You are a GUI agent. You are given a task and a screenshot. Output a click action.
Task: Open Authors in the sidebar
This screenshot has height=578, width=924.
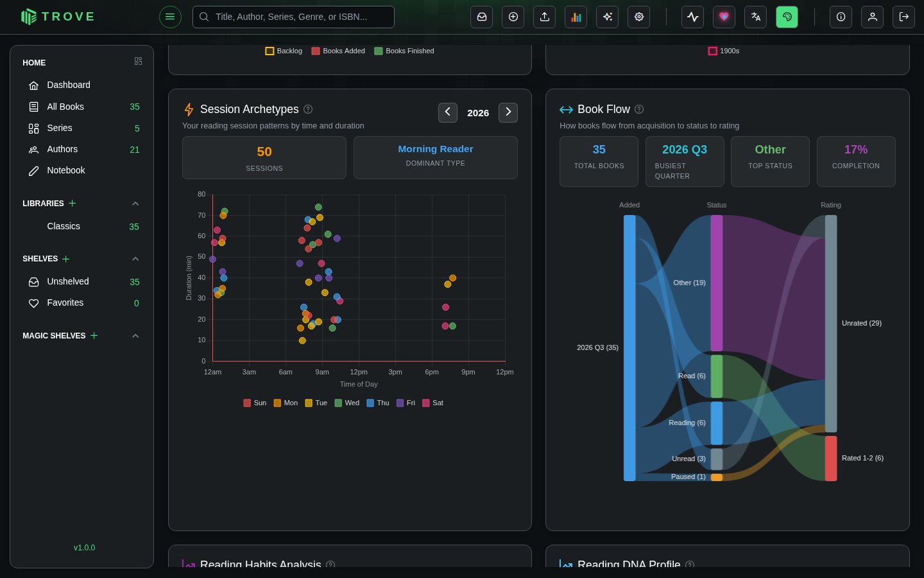81,149
